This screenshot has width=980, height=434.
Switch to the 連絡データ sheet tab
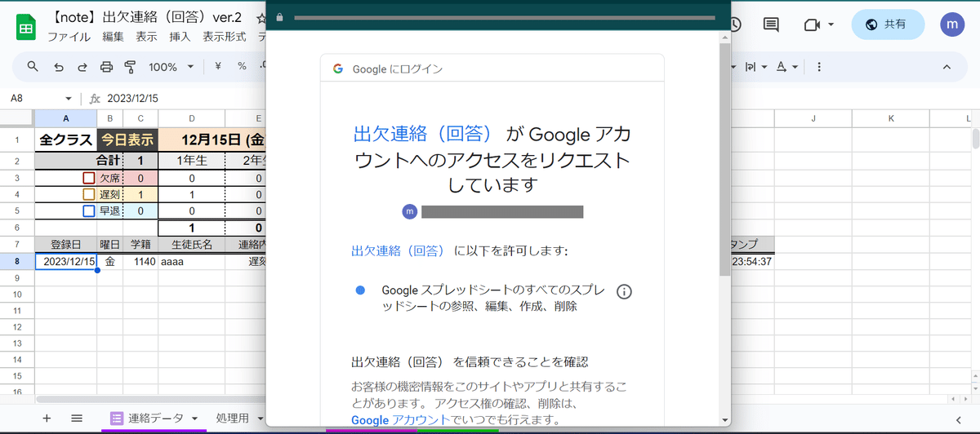(x=155, y=418)
